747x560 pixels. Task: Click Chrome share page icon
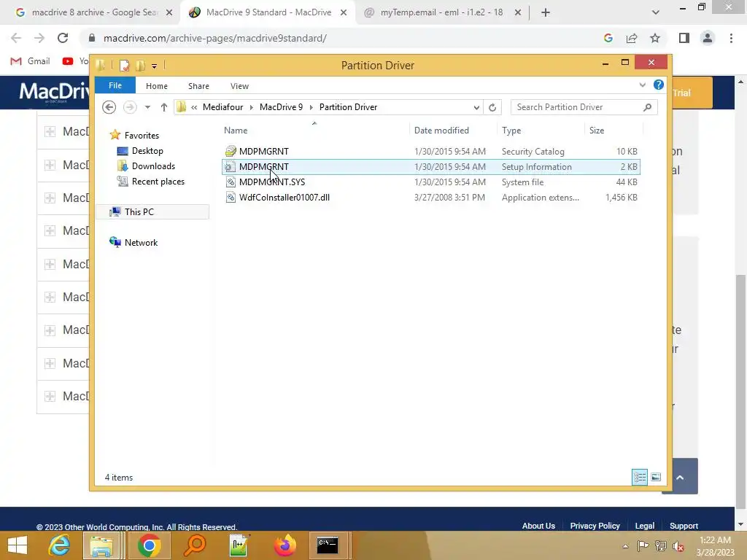click(x=632, y=38)
